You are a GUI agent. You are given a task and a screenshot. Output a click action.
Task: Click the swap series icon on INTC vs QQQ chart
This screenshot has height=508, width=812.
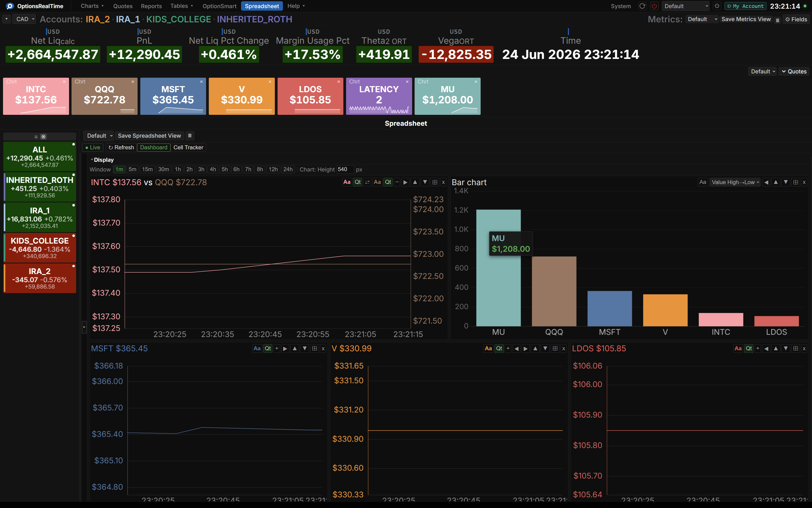coord(367,182)
